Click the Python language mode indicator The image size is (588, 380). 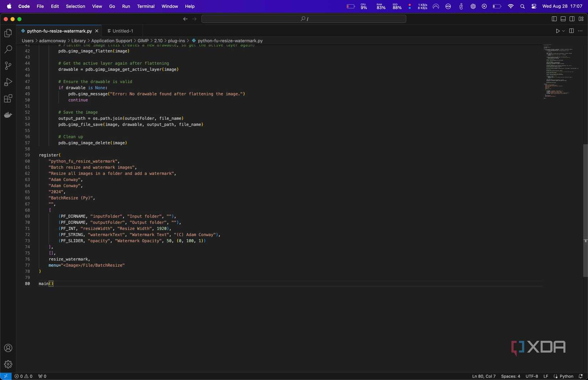(x=566, y=376)
